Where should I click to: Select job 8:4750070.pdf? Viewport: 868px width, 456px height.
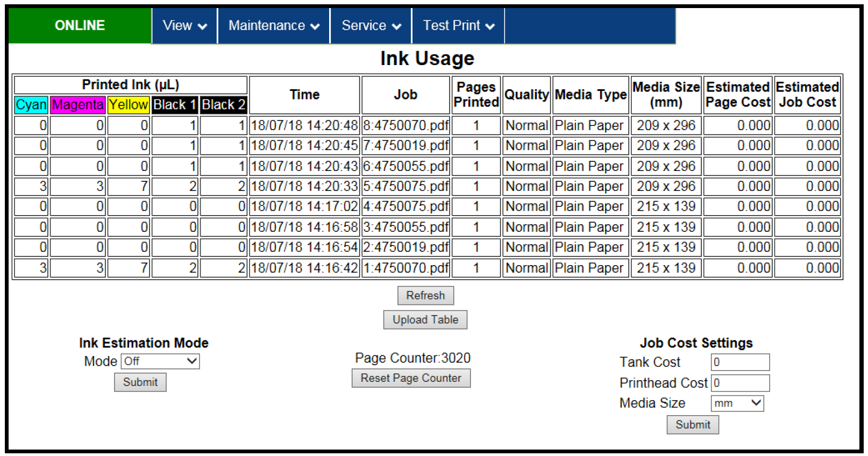coord(405,126)
